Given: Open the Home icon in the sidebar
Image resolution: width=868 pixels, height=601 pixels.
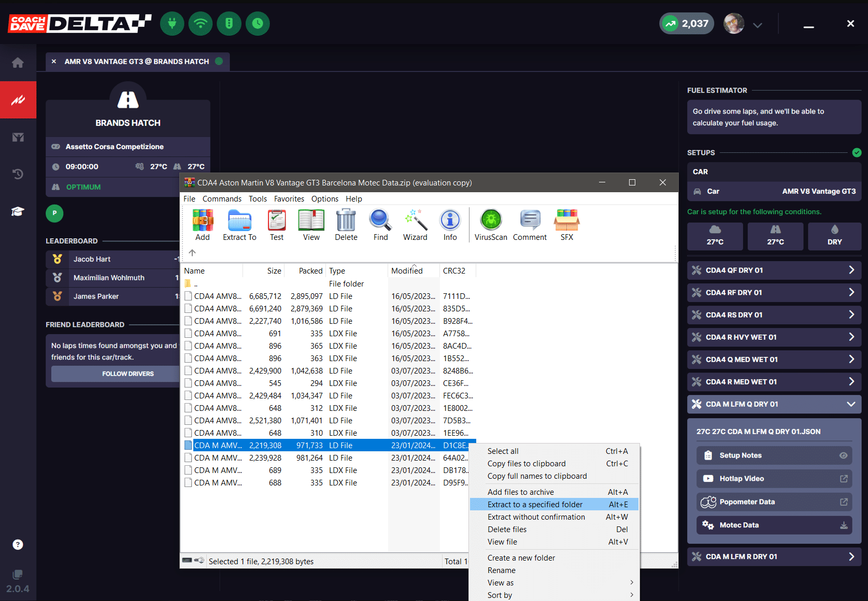Looking at the screenshot, I should point(18,62).
